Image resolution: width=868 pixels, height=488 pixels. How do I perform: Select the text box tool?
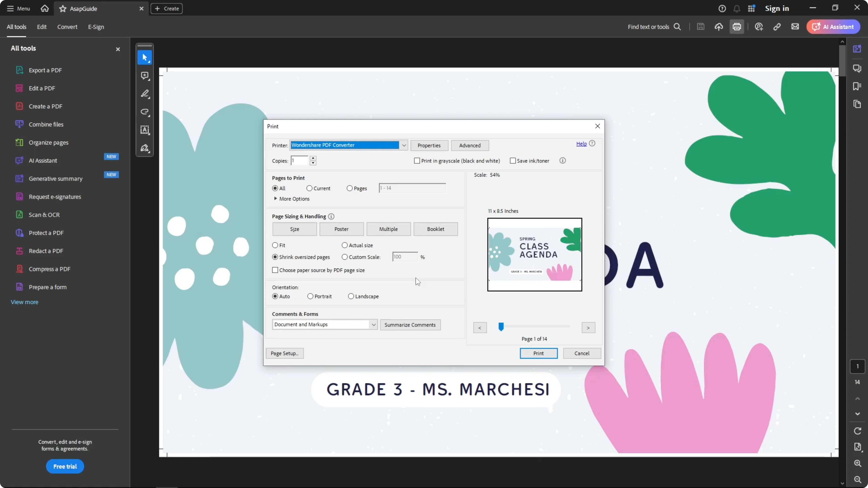pyautogui.click(x=145, y=130)
